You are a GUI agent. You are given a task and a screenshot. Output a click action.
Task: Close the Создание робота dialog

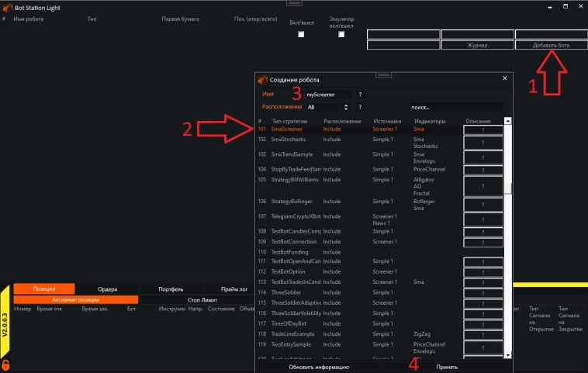505,78
